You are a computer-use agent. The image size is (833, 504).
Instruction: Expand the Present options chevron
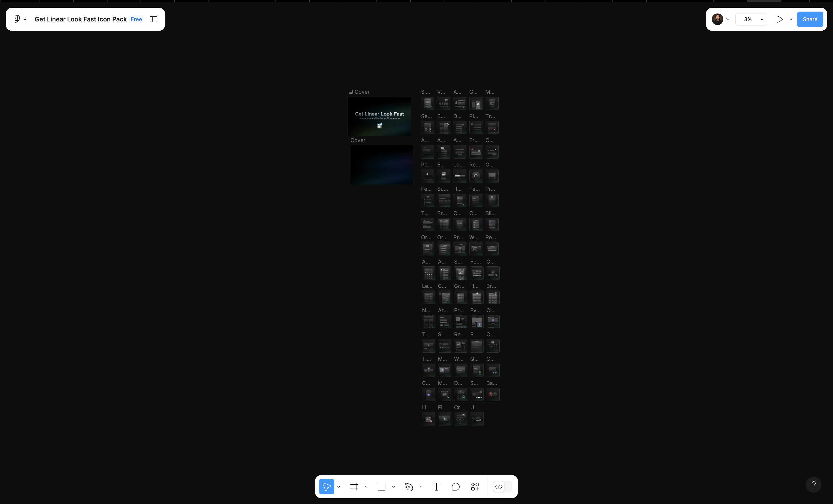(791, 19)
